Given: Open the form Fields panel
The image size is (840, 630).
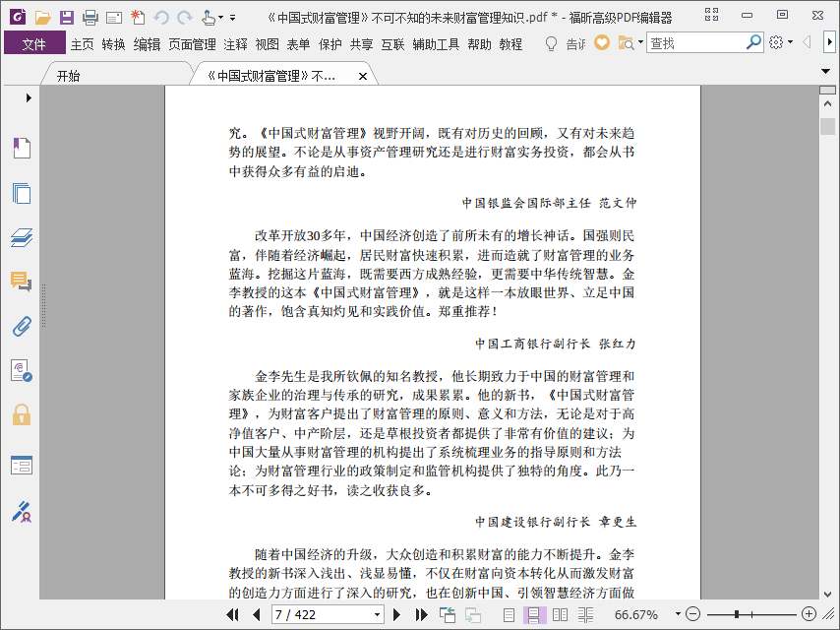Looking at the screenshot, I should [22, 465].
